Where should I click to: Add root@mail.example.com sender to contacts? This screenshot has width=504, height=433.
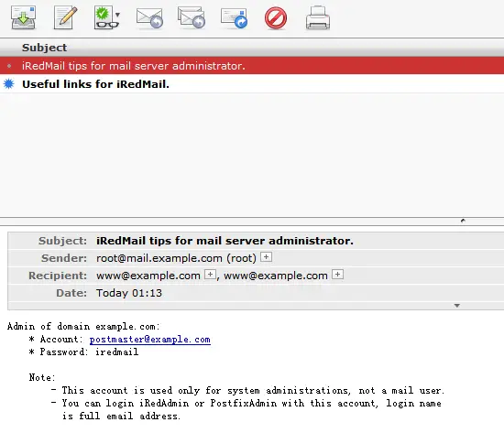tap(266, 257)
